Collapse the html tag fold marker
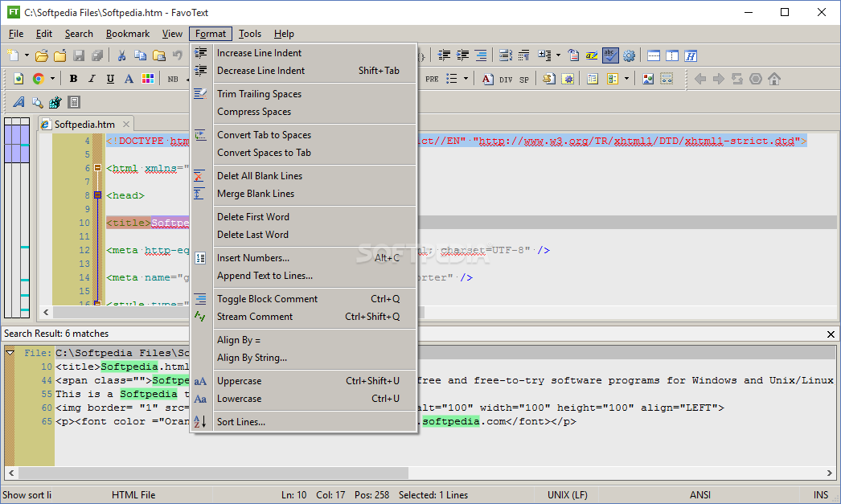 tap(97, 168)
